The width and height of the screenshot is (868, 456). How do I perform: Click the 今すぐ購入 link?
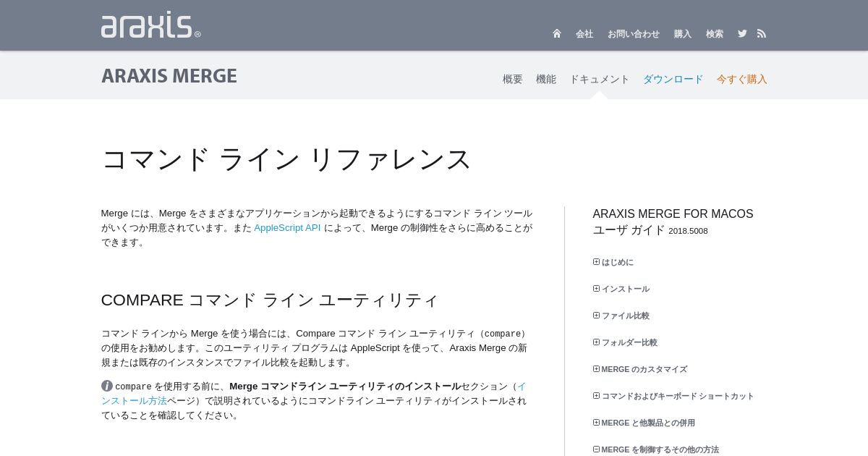[x=742, y=79]
